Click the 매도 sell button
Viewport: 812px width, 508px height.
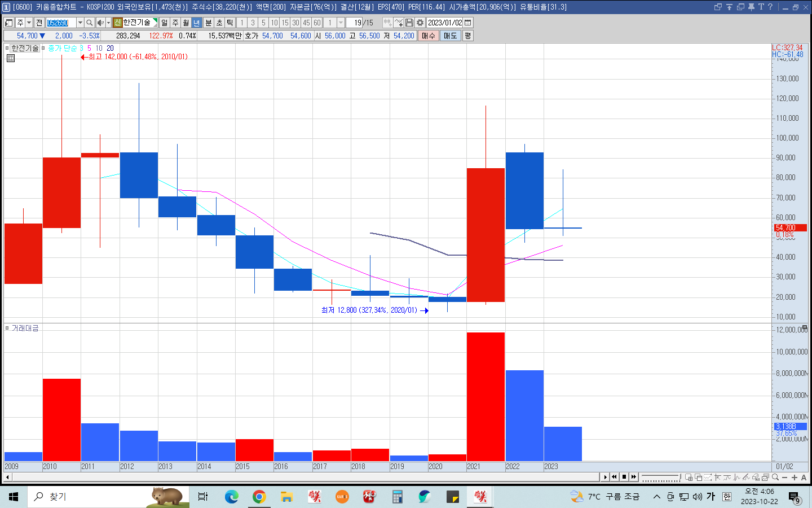pyautogui.click(x=450, y=36)
